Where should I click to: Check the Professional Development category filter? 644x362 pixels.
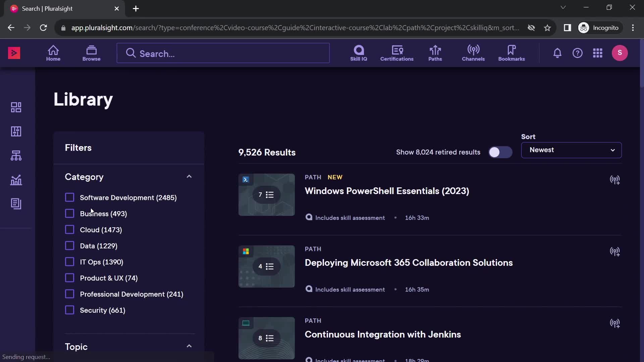(69, 294)
